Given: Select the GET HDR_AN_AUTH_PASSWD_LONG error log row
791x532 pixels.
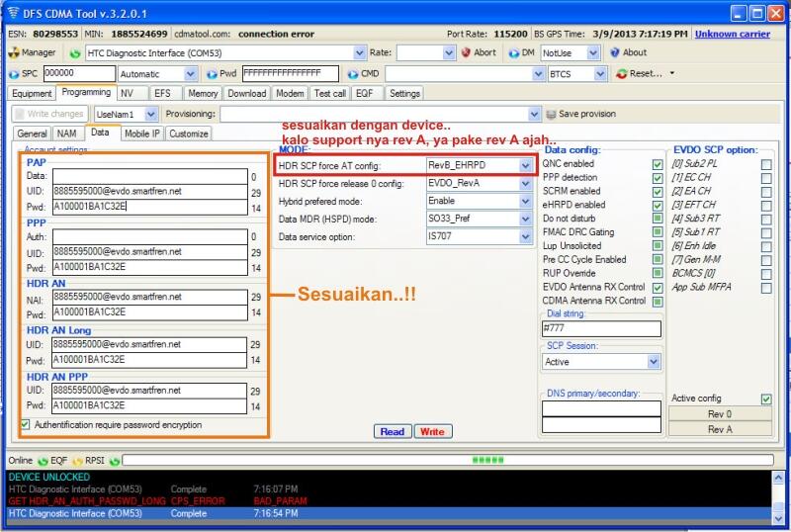Looking at the screenshot, I should (x=389, y=501).
